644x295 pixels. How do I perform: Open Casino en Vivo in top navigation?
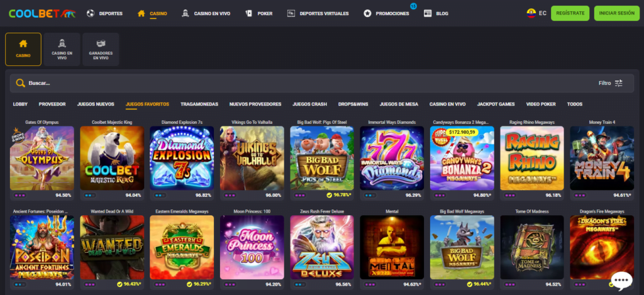(x=212, y=14)
